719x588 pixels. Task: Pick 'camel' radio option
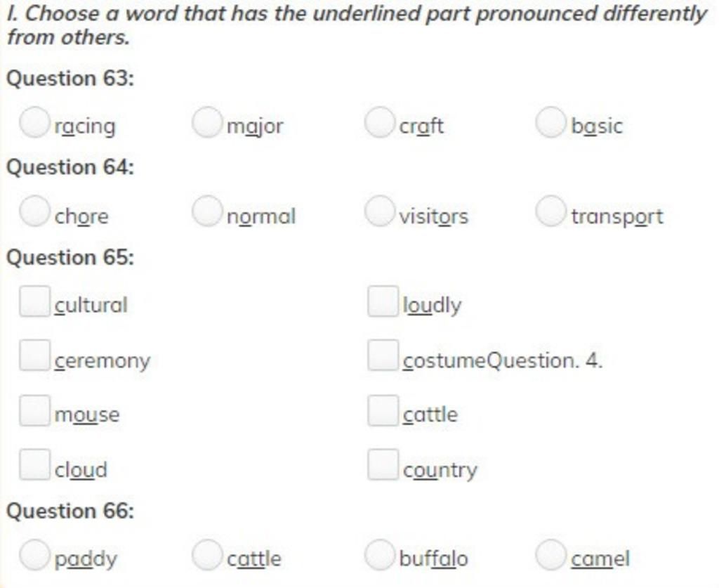click(550, 554)
